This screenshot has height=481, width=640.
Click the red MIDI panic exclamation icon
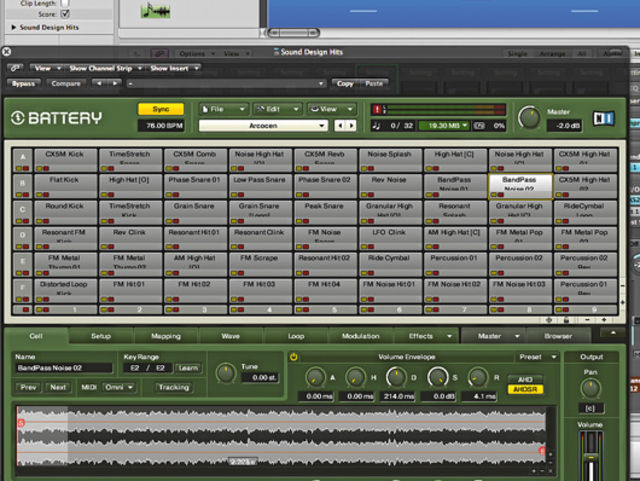click(x=377, y=109)
